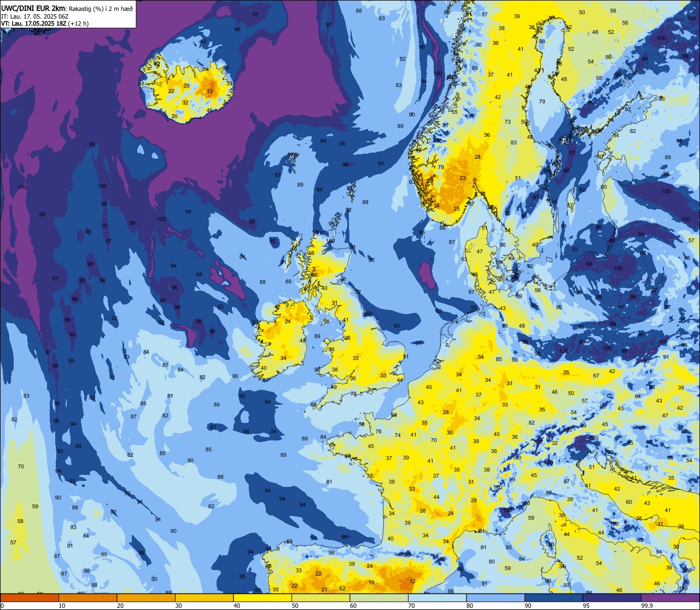This screenshot has height=610, width=700.
Task: Click the 'VT: Lau. 17.05.2025 18Z (+12 h)' line
Action: click(45, 24)
